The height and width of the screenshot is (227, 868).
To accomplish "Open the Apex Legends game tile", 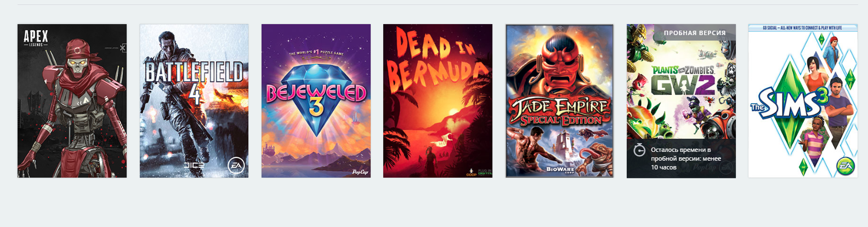I will [x=72, y=101].
